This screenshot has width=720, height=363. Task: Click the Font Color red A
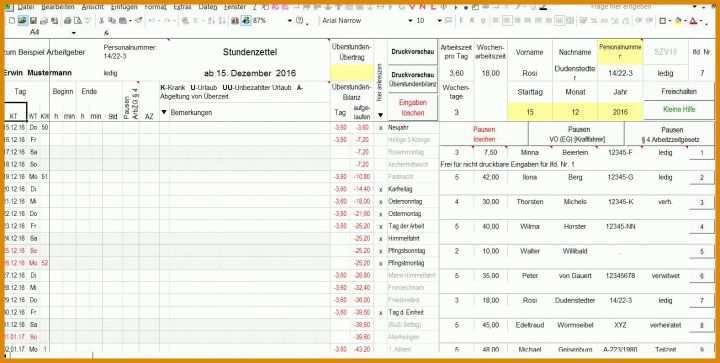[693, 21]
